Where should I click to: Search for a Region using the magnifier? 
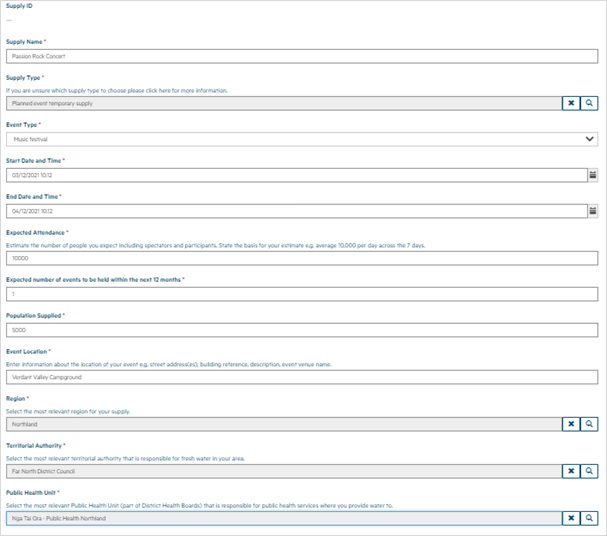589,424
